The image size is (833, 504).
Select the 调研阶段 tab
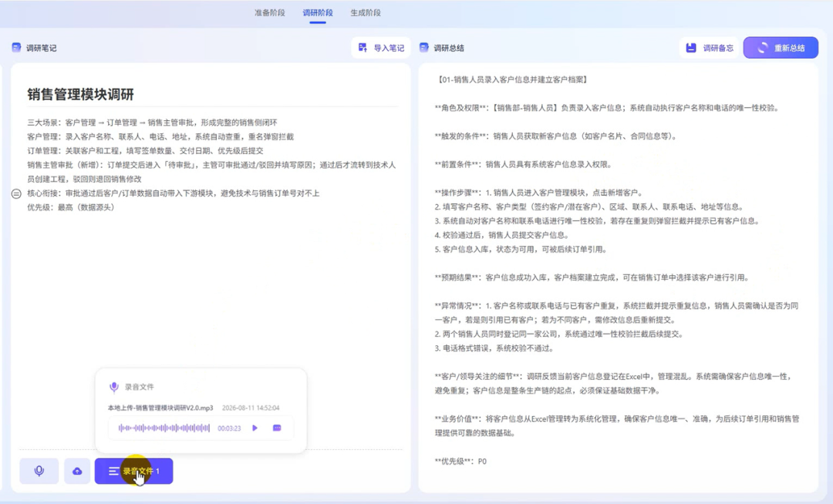(318, 13)
